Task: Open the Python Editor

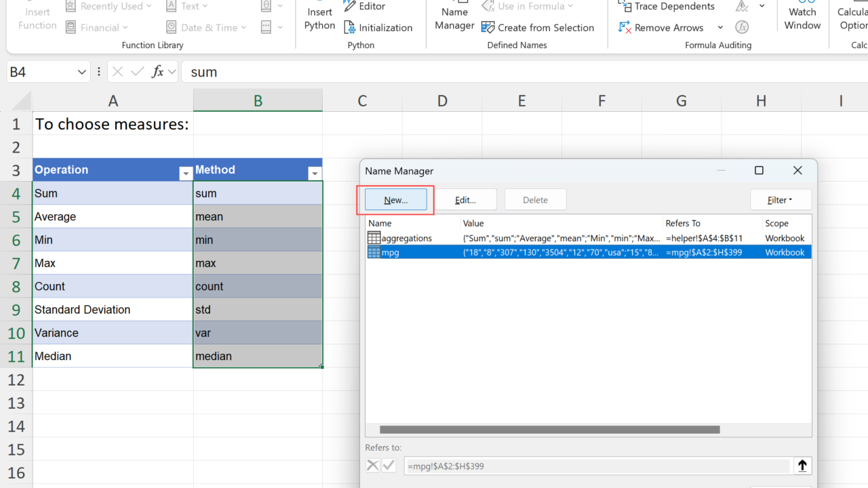Action: [x=364, y=7]
